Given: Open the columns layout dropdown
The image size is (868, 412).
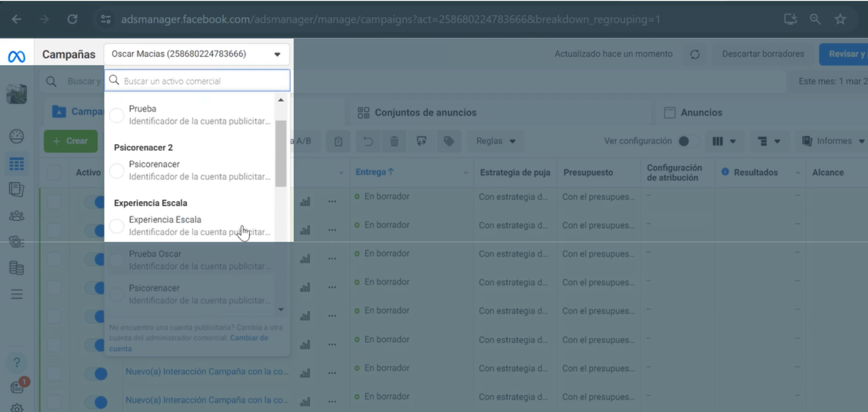Looking at the screenshot, I should point(724,142).
